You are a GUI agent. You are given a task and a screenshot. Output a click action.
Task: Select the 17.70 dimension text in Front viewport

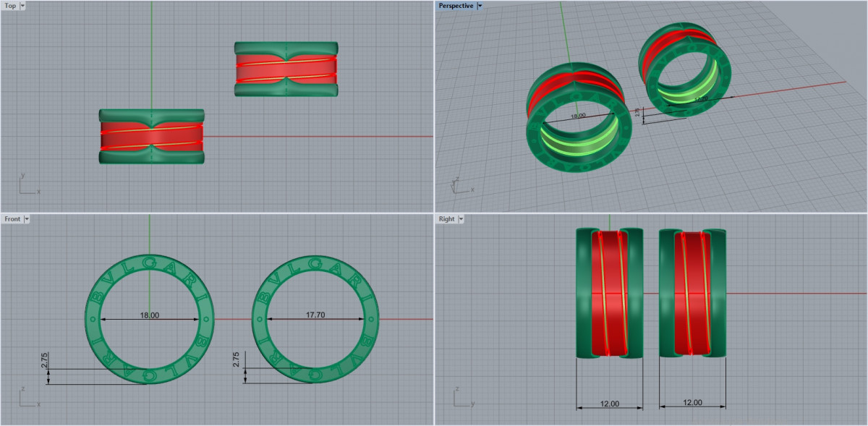(315, 315)
